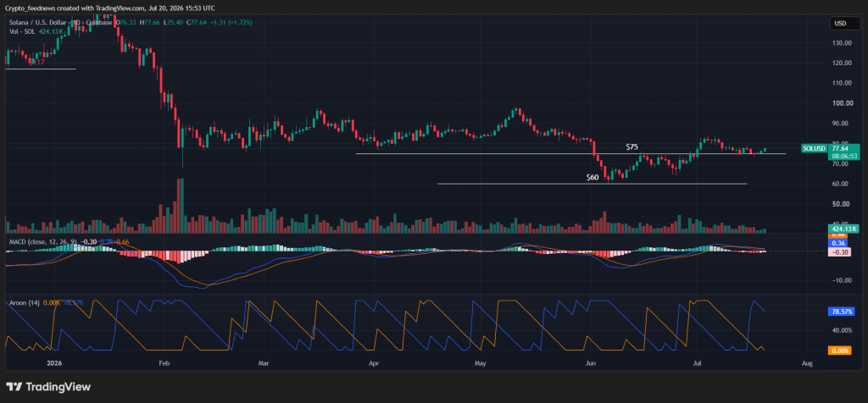Click the Vol · SOL indicator legend

(x=23, y=31)
